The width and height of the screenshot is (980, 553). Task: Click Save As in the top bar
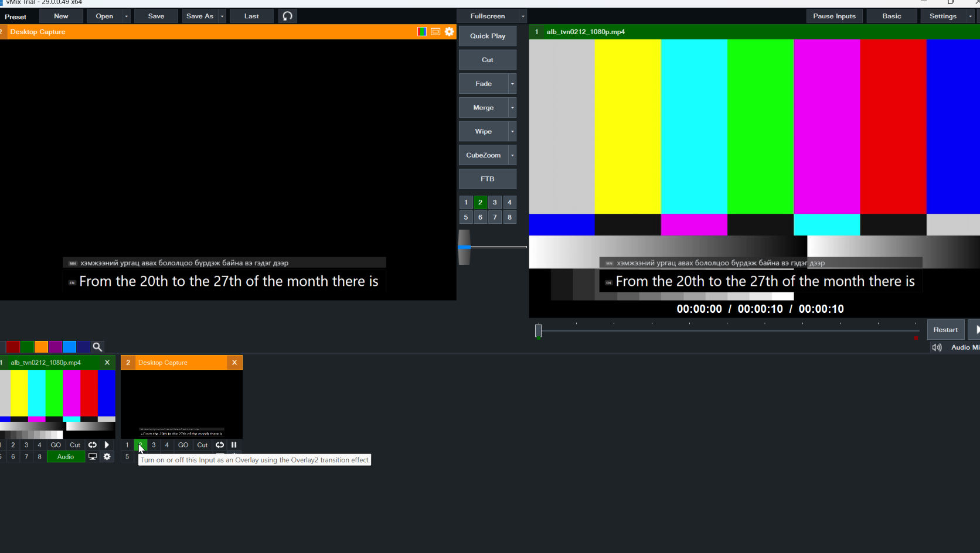(200, 16)
